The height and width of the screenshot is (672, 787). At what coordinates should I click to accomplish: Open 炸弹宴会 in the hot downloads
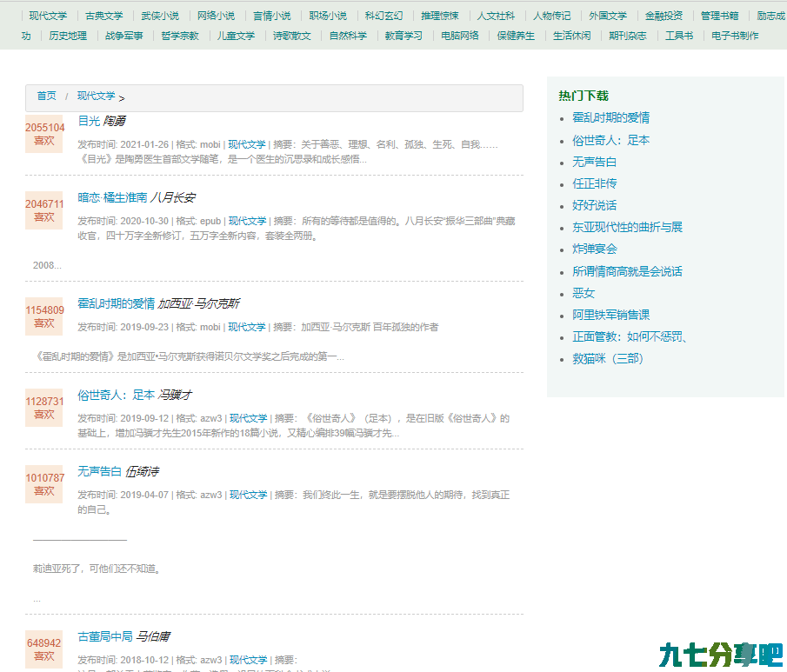(x=595, y=249)
